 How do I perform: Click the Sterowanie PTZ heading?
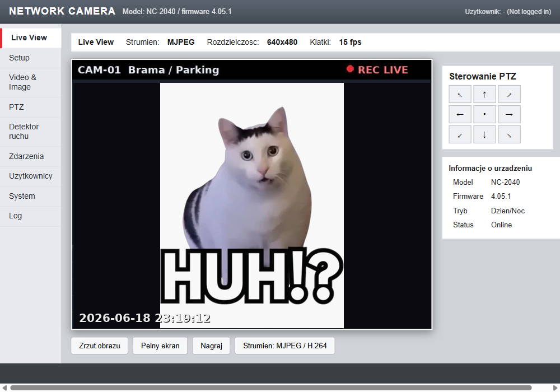483,76
